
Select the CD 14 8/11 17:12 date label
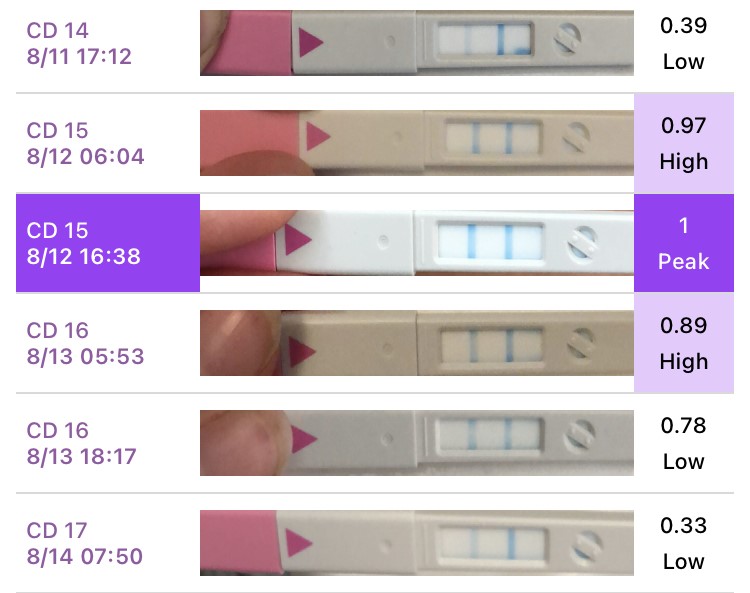pyautogui.click(x=79, y=44)
